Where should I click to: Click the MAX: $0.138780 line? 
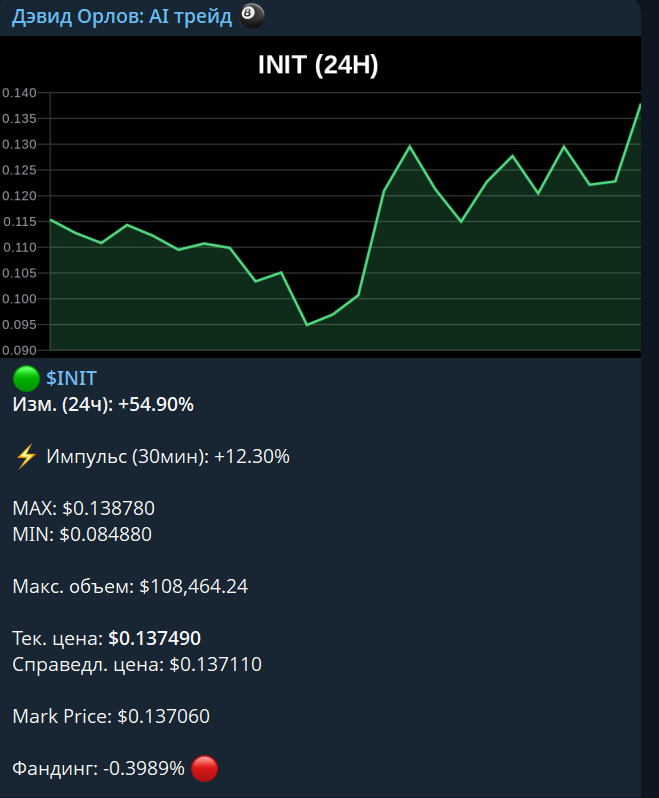coord(83,508)
